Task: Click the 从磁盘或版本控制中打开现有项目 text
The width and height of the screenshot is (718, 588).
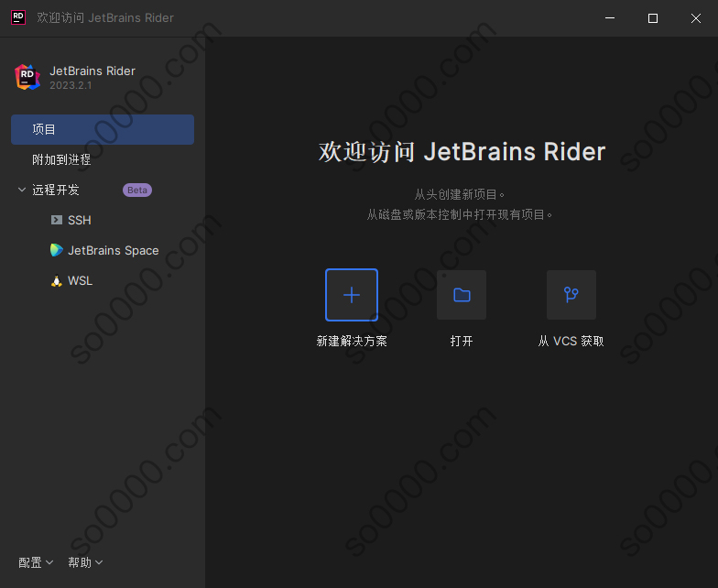Action: point(460,214)
